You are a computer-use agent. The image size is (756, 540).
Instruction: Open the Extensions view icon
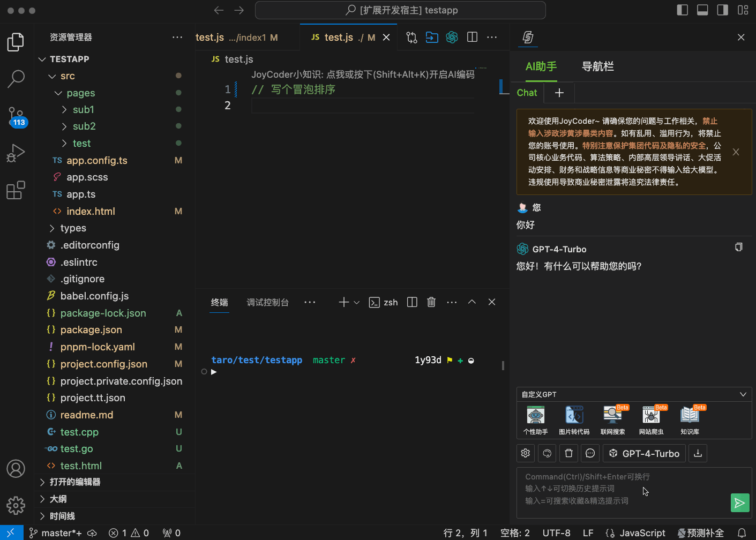16,190
